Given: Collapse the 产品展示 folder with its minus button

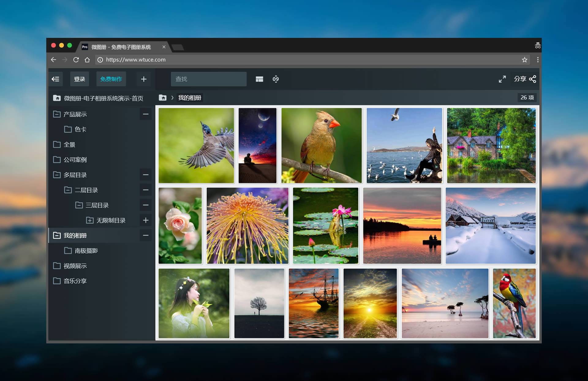Looking at the screenshot, I should [x=146, y=114].
